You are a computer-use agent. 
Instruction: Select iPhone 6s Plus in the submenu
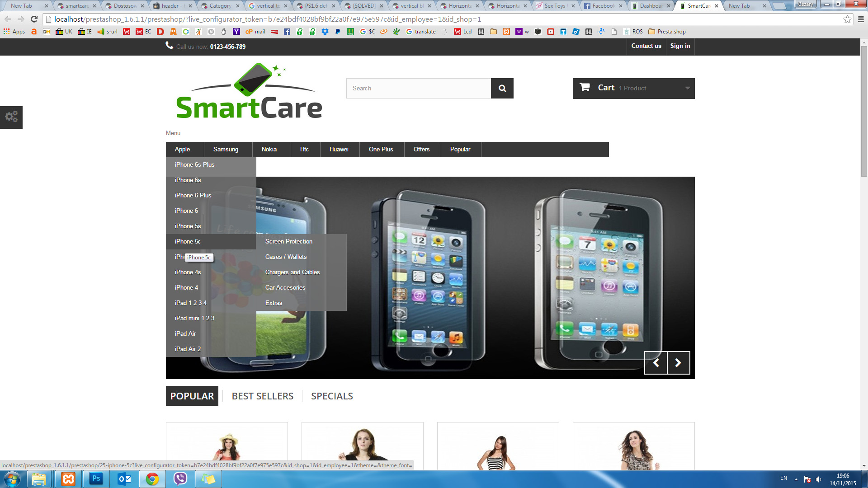211,164
